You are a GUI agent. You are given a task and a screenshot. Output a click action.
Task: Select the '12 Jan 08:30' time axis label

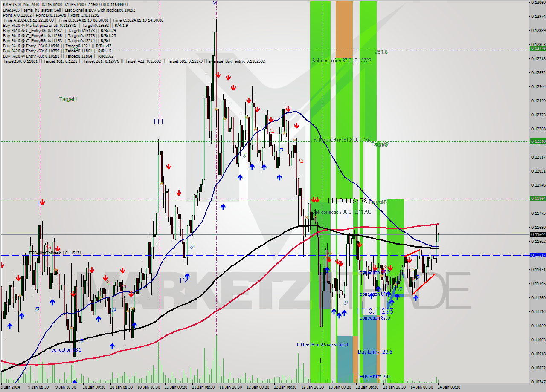pos(285,387)
